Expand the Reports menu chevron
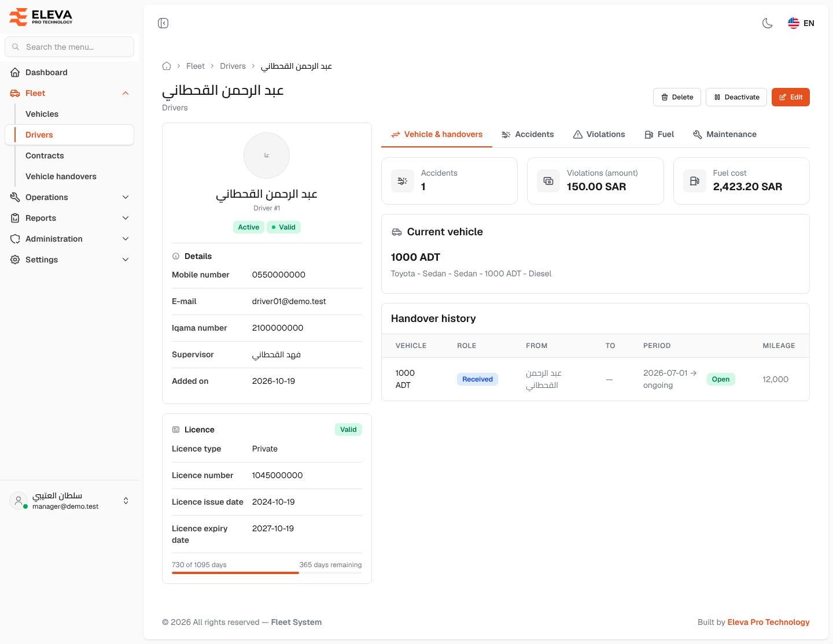833x644 pixels. 126,218
